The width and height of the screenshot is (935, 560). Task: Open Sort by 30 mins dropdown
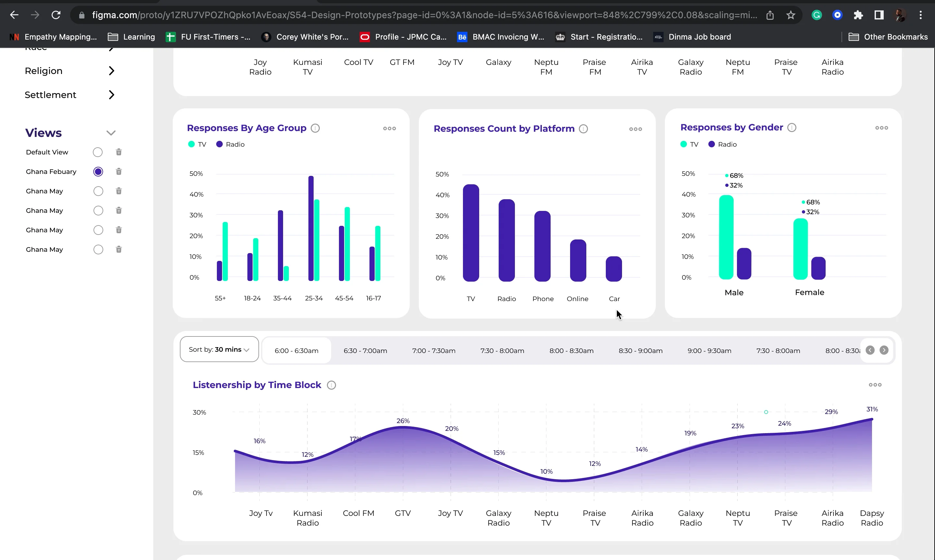219,349
